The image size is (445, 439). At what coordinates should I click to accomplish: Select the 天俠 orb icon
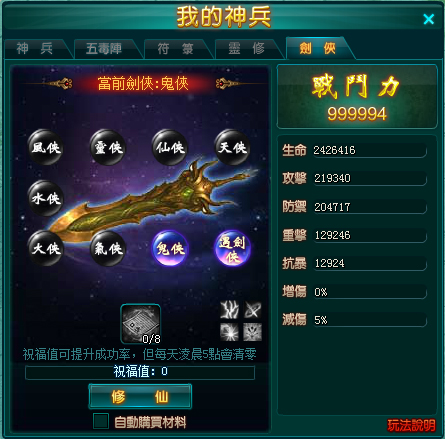click(x=232, y=147)
